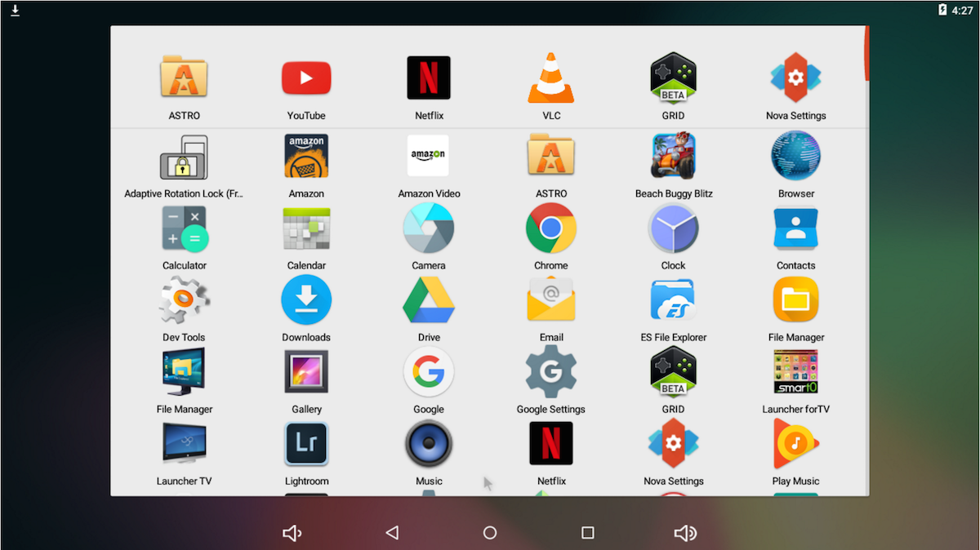Open the Amazon Video app
This screenshot has width=980, height=550.
(429, 156)
